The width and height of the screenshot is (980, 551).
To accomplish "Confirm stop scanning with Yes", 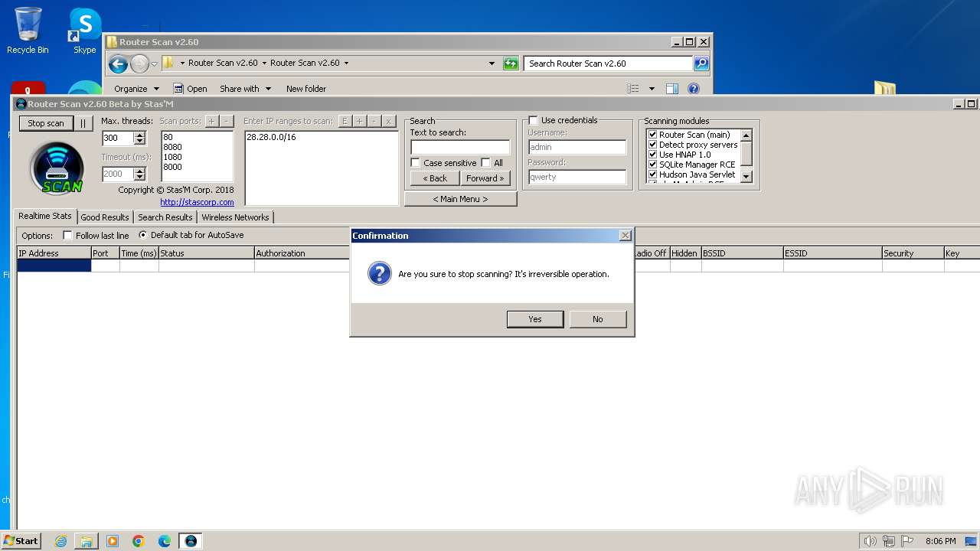I will [535, 319].
